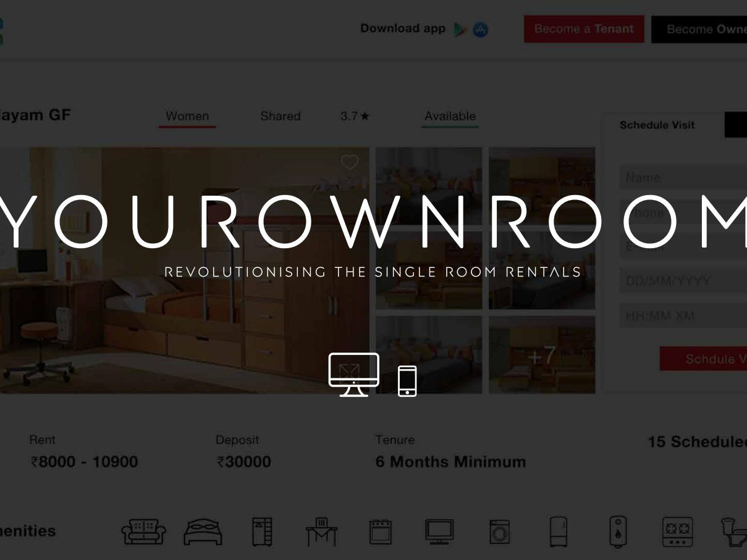The width and height of the screenshot is (747, 560).
Task: Focus the DD/MM/YYYY date field
Action: (x=683, y=282)
